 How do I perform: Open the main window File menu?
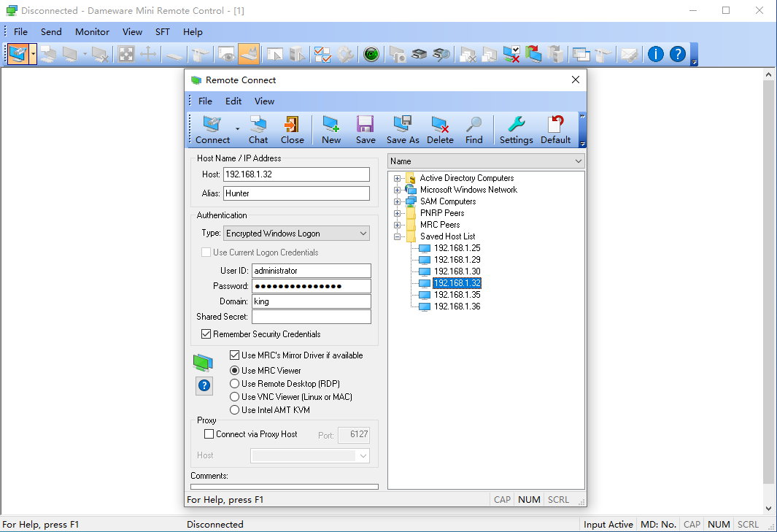point(20,31)
